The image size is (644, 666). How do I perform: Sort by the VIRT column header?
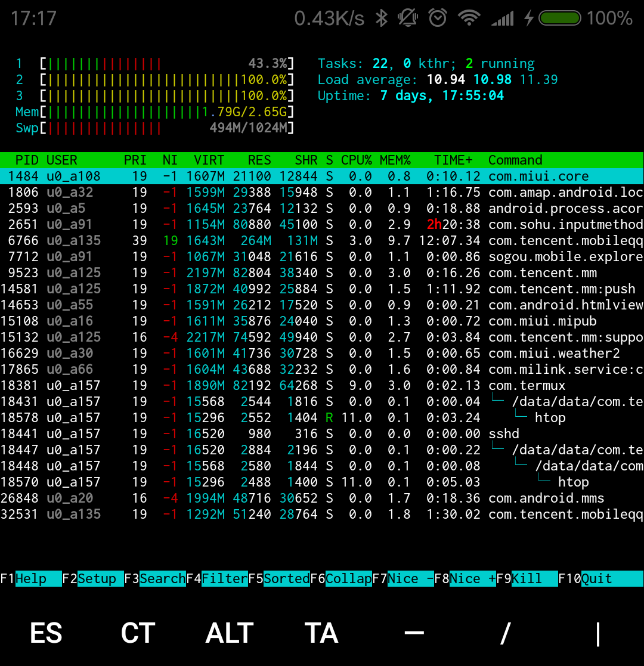[209, 160]
